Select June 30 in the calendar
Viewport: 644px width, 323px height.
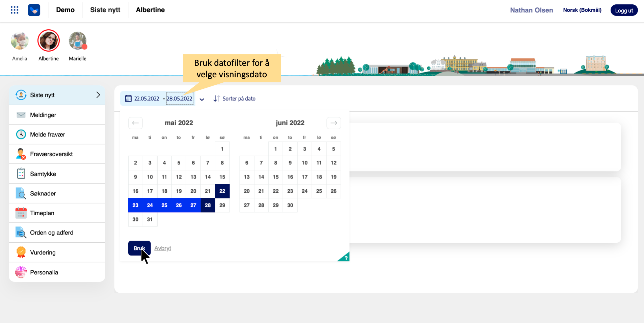[x=290, y=205]
